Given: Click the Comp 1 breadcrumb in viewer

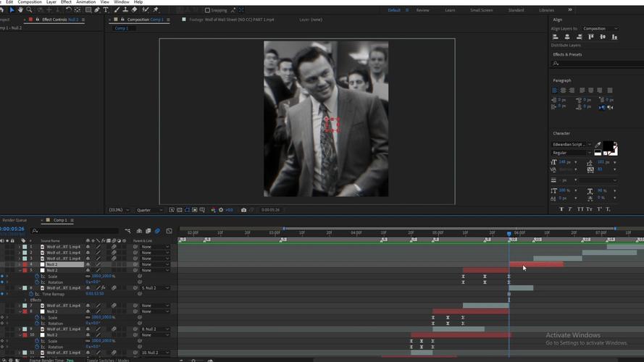Looking at the screenshot, I should click(122, 28).
